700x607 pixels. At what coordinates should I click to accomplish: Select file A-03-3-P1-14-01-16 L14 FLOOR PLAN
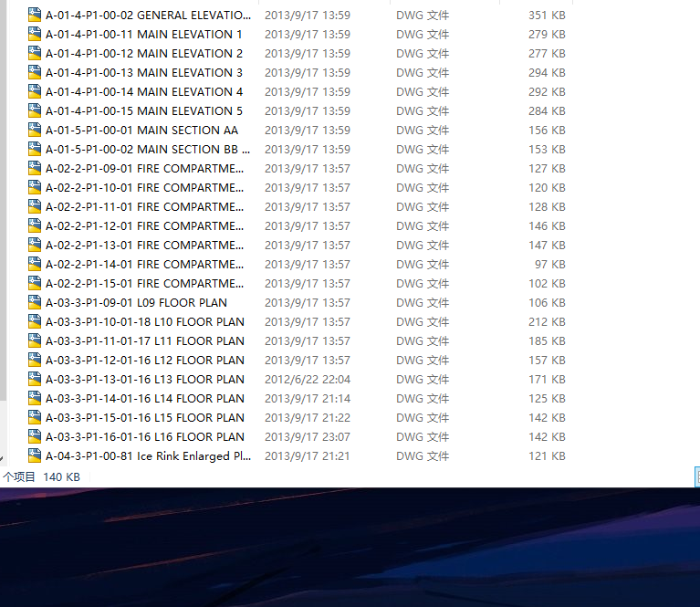[145, 399]
